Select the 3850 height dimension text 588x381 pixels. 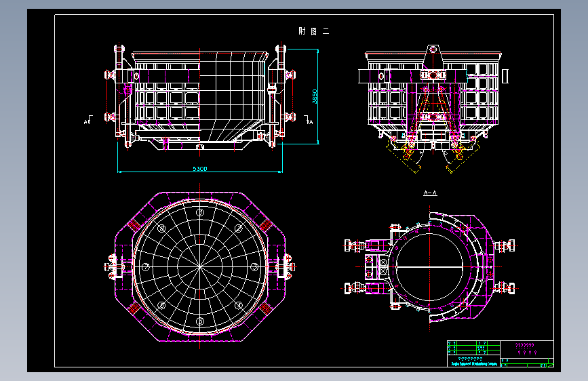tap(315, 97)
